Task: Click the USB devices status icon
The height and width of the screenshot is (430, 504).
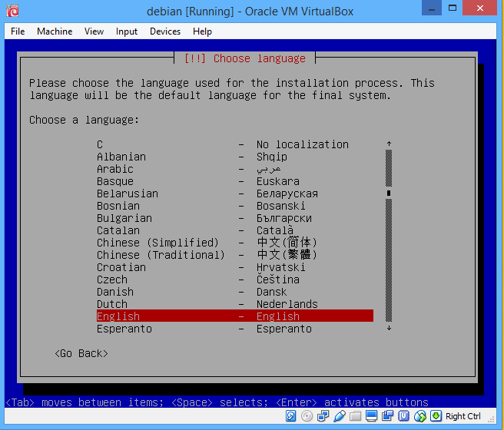Action: tap(340, 416)
